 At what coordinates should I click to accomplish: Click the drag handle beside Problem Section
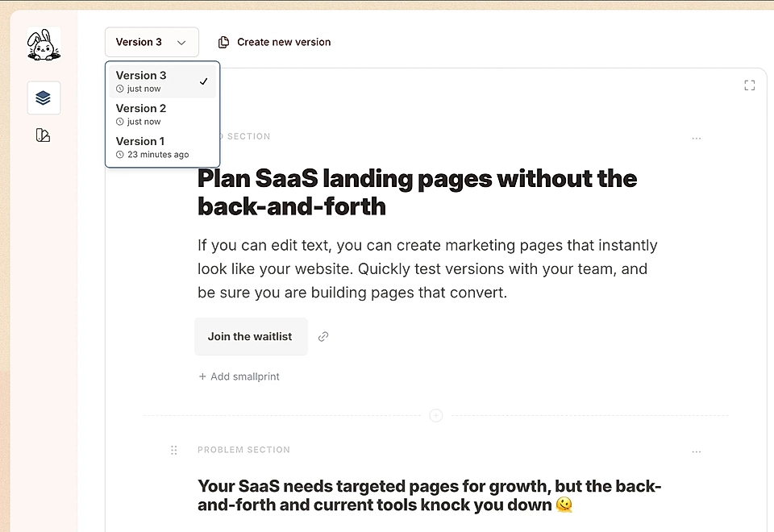tap(173, 450)
